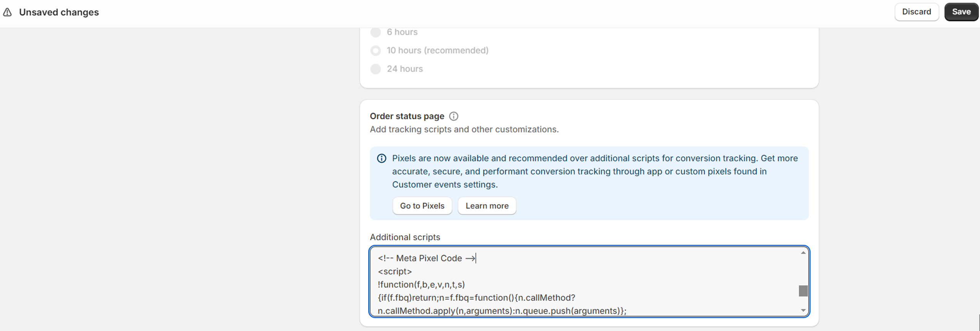980x331 pixels.
Task: Open Go to Pixels
Action: [422, 206]
